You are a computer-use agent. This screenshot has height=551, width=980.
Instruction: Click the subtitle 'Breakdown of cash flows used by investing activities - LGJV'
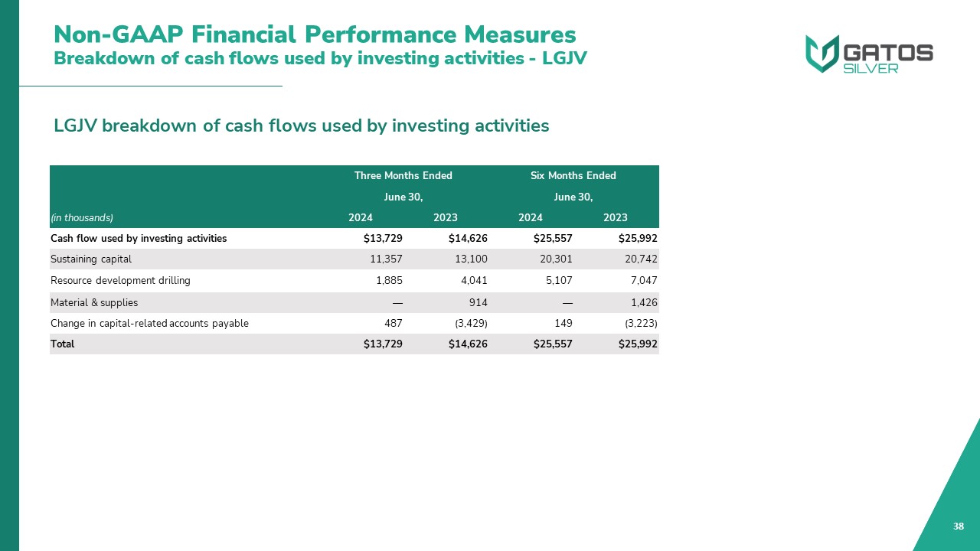[x=320, y=58]
